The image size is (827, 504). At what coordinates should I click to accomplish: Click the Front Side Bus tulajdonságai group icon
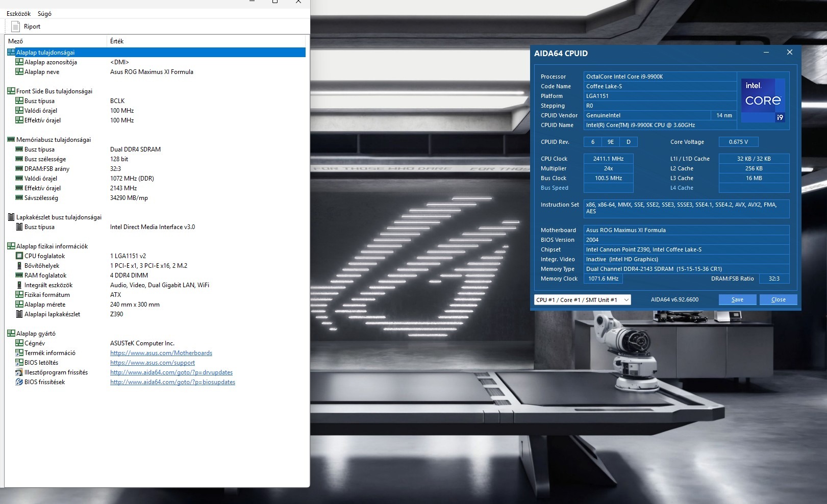tap(11, 91)
